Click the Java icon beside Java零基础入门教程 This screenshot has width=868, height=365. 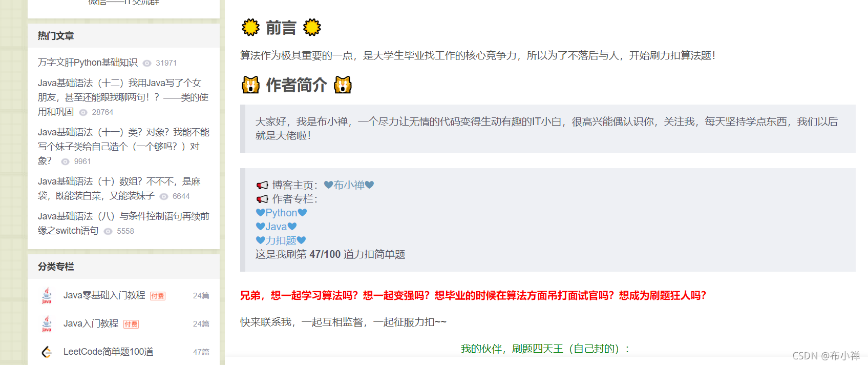point(47,296)
